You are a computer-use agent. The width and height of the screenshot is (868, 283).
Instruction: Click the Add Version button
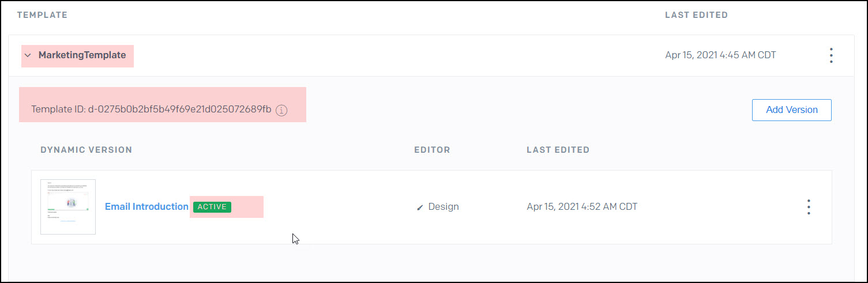791,110
